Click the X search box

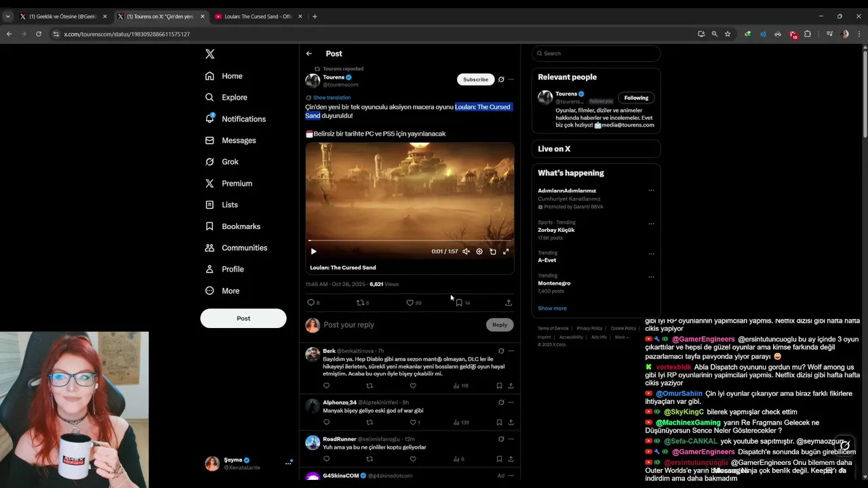click(596, 54)
